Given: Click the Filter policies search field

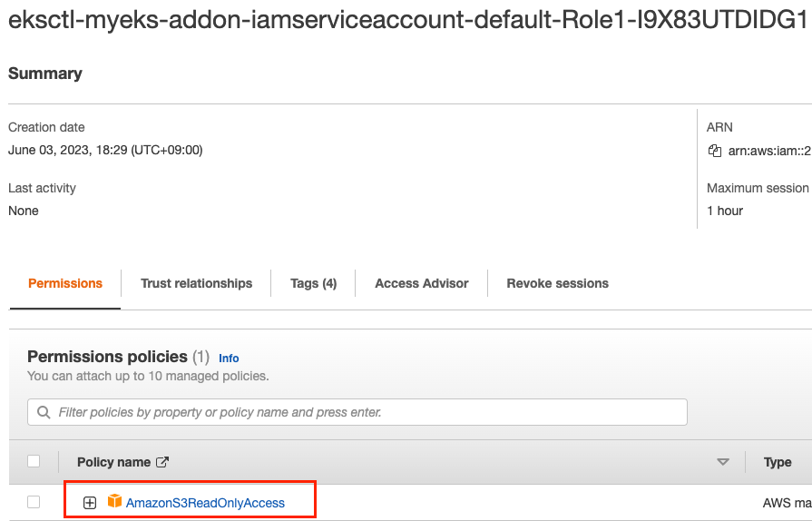Looking at the screenshot, I should [x=357, y=412].
